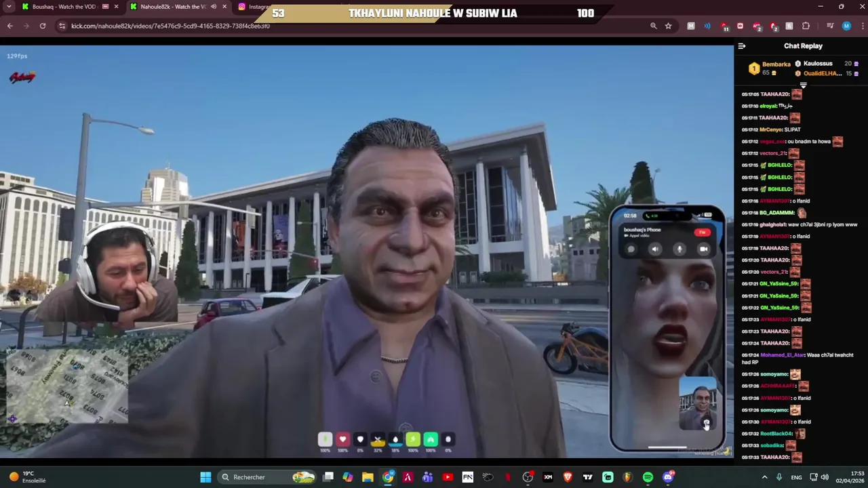The height and width of the screenshot is (488, 868).
Task: Open Discord from taskbar
Action: tap(668, 477)
